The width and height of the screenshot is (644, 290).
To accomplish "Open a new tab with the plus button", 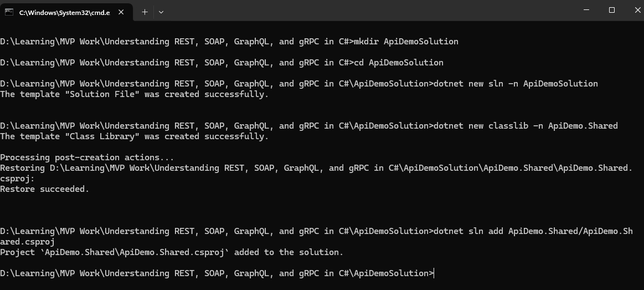I will (x=145, y=12).
